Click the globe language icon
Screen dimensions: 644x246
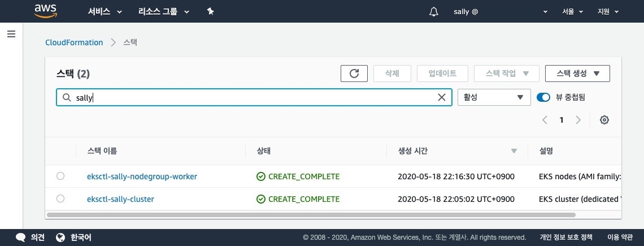pyautogui.click(x=61, y=238)
